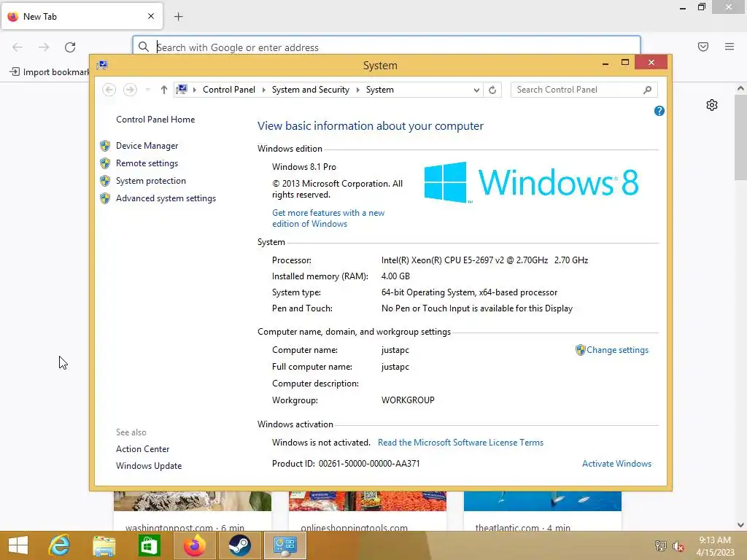Screen dimensions: 747x560
Task: Focus the Firefox address bar
Action: tap(387, 47)
